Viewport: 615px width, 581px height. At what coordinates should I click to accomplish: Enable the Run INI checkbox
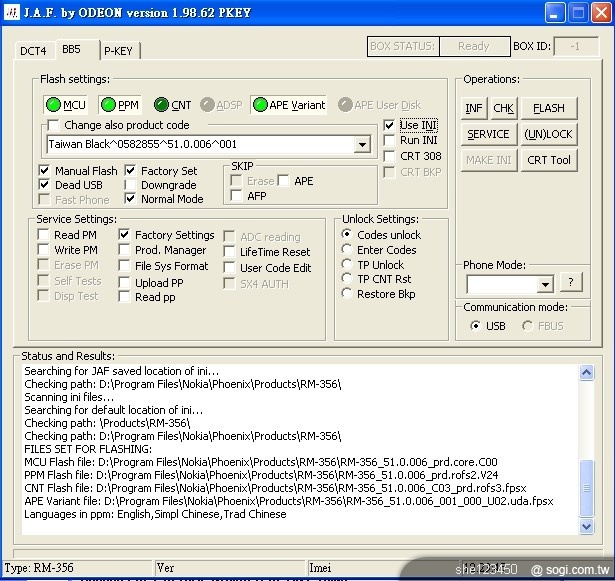point(389,140)
